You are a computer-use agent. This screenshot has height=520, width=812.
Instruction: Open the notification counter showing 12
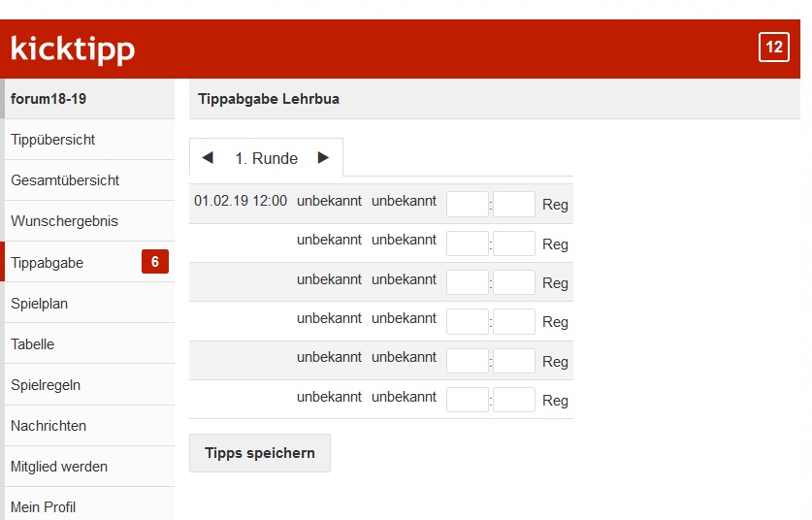[x=773, y=48]
